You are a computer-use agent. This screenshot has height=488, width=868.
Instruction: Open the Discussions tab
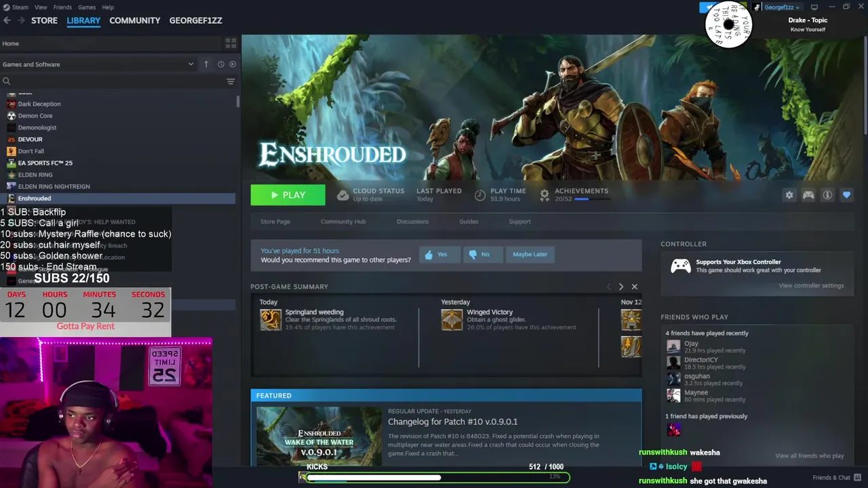412,222
